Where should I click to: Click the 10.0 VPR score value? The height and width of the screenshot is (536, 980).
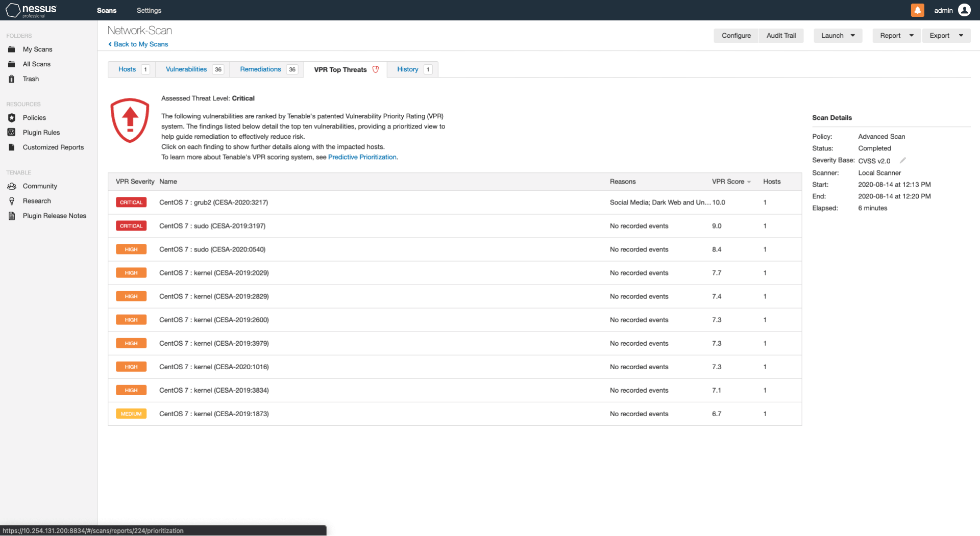pos(719,202)
